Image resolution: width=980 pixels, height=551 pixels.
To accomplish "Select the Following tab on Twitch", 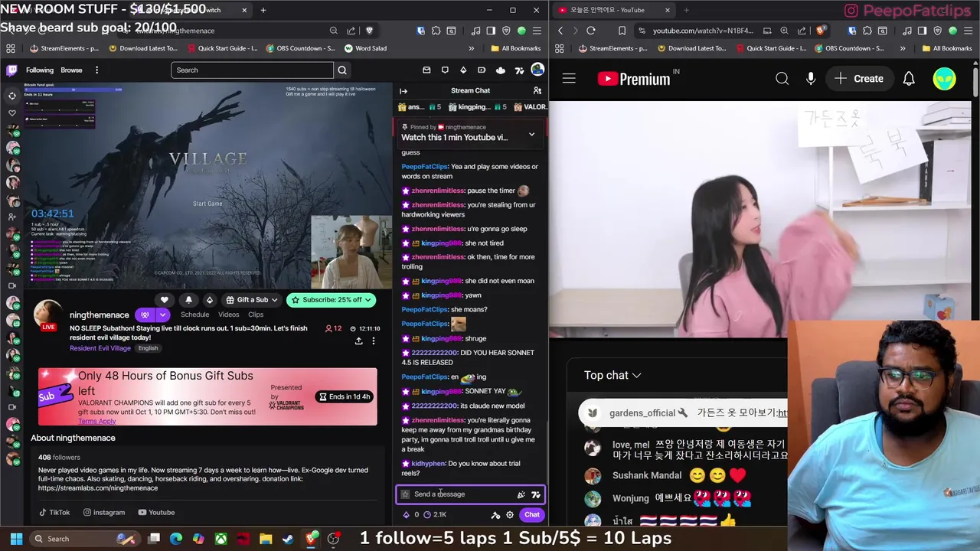I will 40,70.
